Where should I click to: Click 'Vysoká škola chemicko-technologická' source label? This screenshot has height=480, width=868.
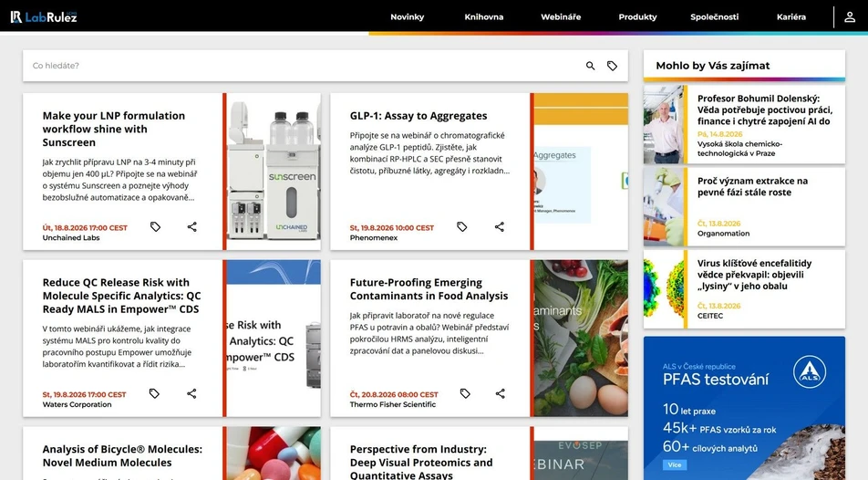pos(739,149)
